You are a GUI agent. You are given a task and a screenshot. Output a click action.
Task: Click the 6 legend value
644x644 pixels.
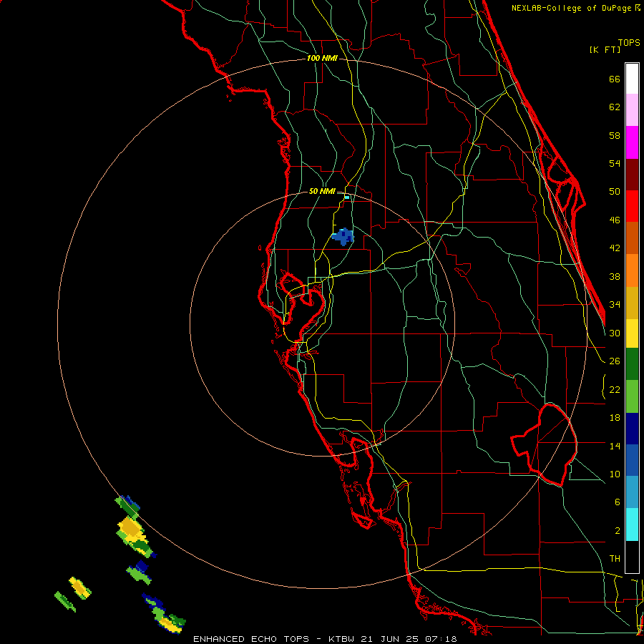(617, 502)
